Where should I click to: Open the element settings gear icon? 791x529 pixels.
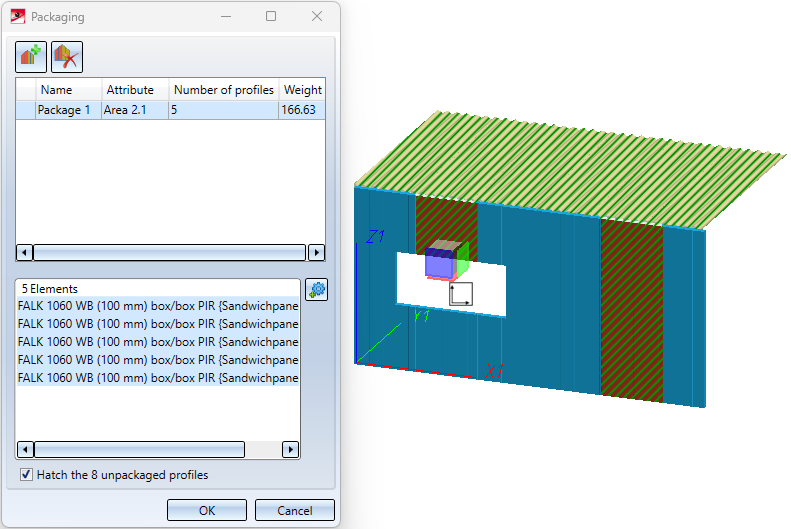click(317, 290)
